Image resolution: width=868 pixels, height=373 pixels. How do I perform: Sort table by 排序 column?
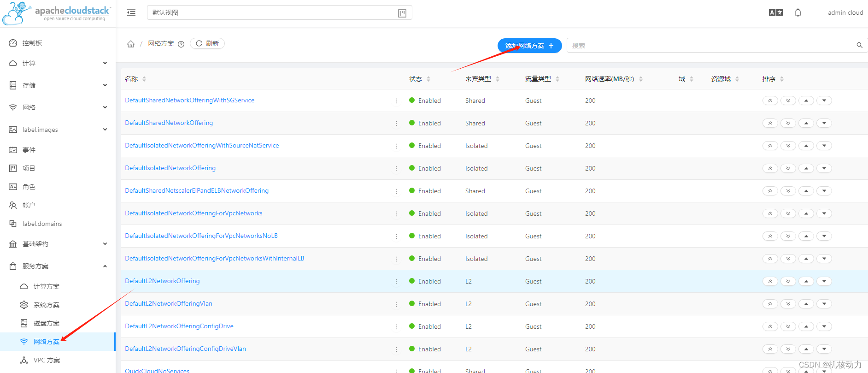[782, 79]
